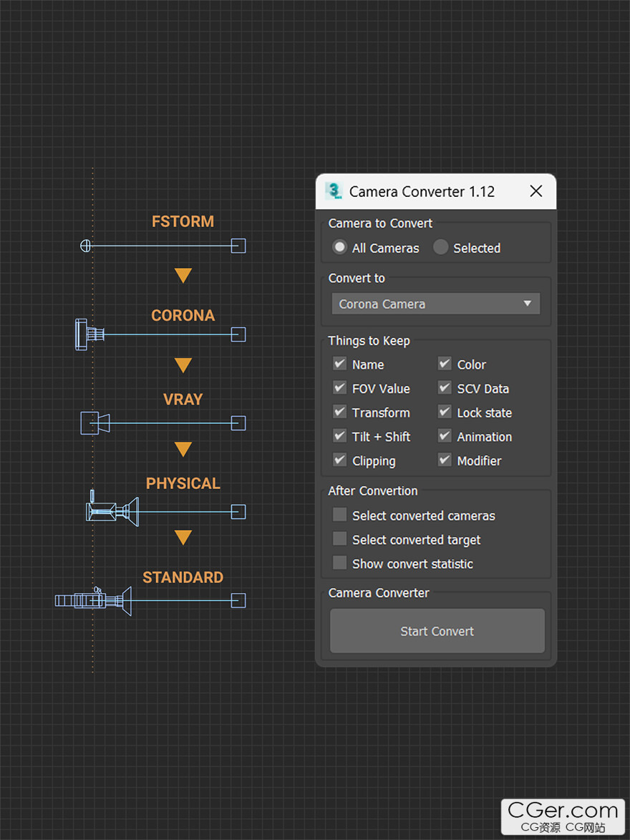This screenshot has width=630, height=840.
Task: Click the VRAY label text
Action: pyautogui.click(x=183, y=400)
